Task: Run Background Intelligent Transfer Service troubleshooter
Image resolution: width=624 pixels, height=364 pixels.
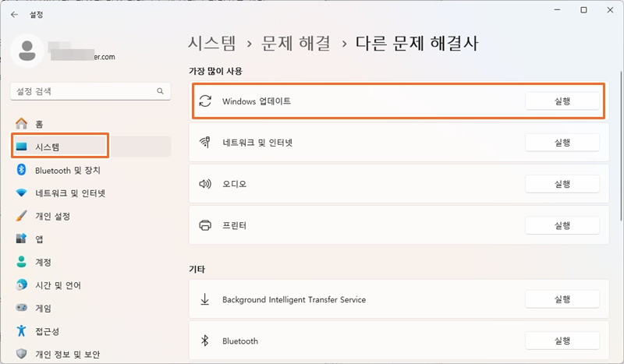Action: [x=562, y=299]
